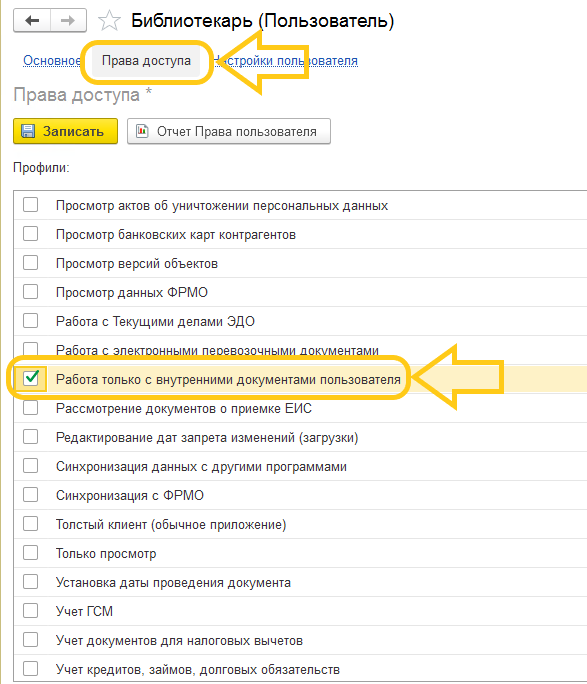Tick the Просмотр версий объектов checkbox
The height and width of the screenshot is (684, 587).
(31, 263)
